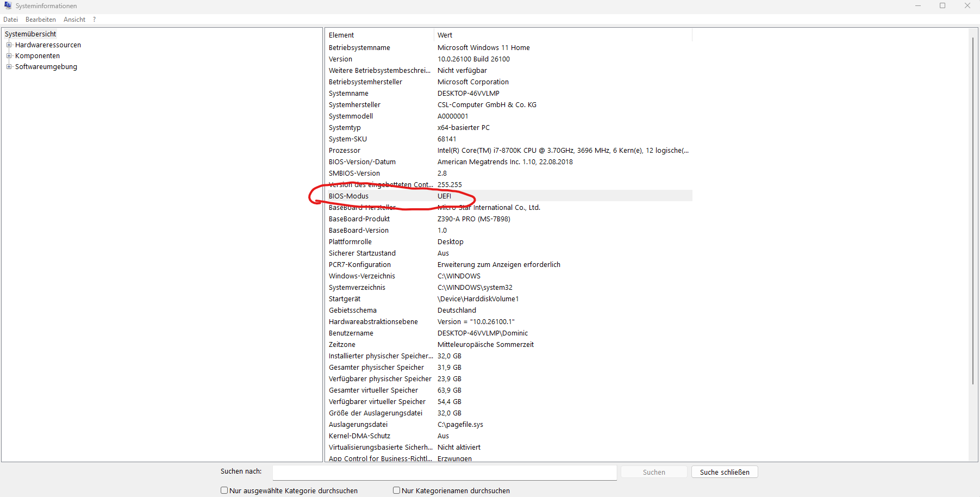Select the Zeitzone row

509,345
